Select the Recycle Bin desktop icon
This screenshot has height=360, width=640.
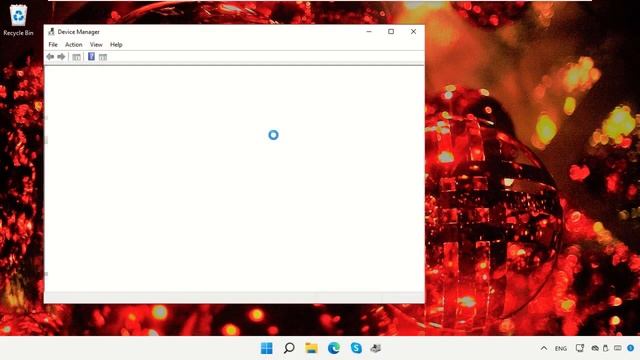pos(18,20)
